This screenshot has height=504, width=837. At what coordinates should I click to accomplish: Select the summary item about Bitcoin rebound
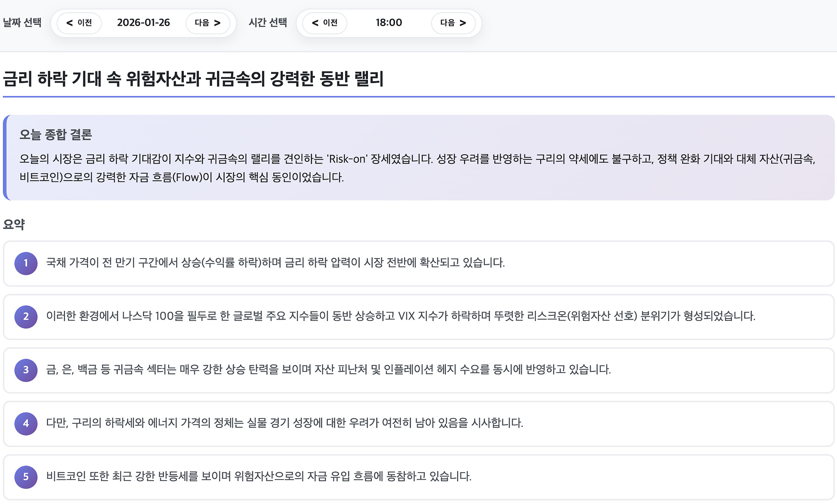pos(259,476)
